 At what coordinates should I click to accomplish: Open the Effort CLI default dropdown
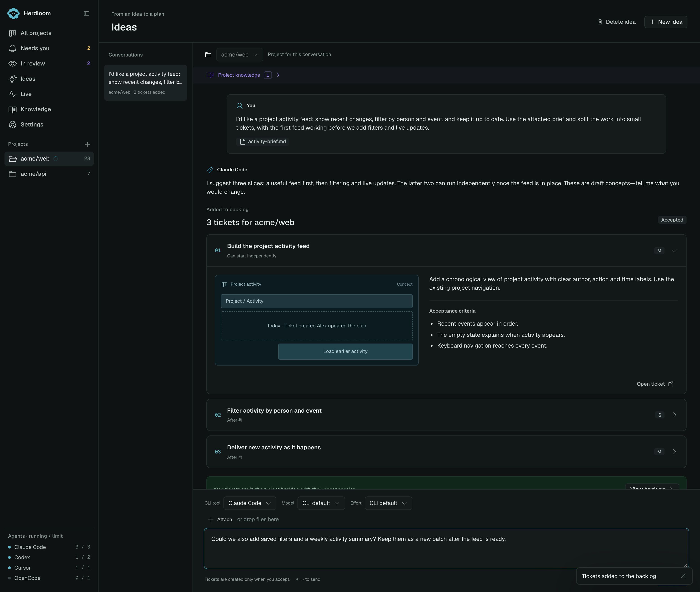click(388, 503)
